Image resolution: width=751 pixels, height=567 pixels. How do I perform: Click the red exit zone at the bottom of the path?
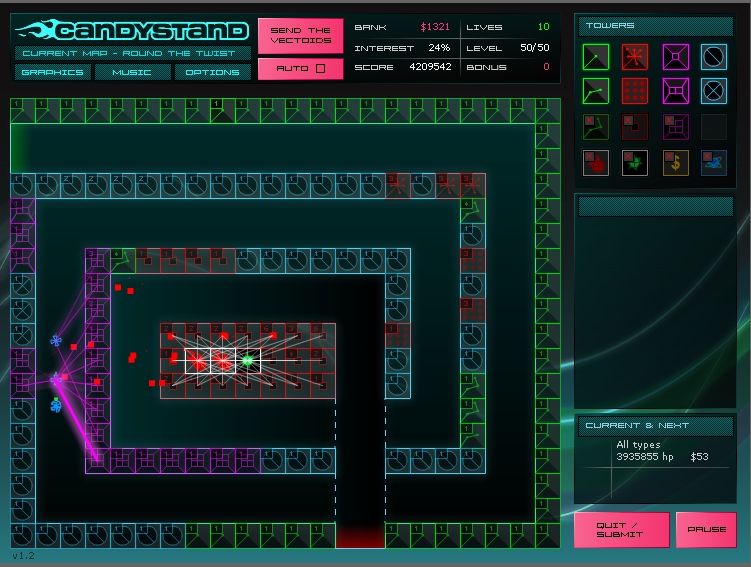click(360, 535)
